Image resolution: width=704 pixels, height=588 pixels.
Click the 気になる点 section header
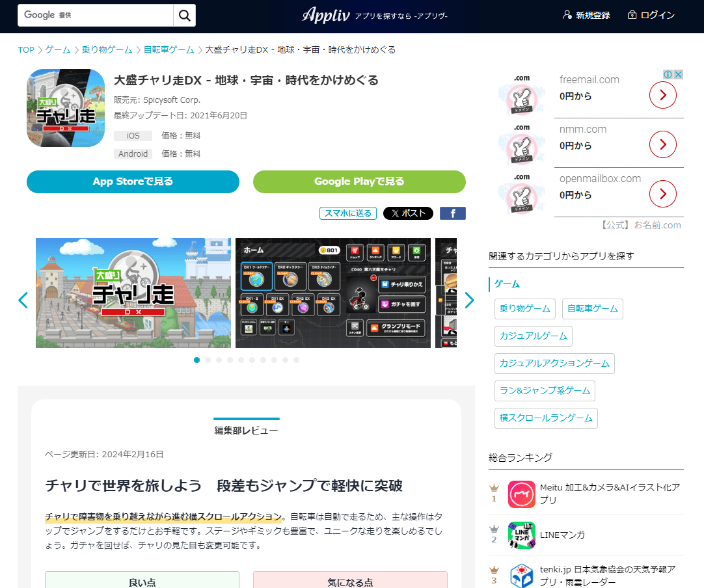(x=350, y=580)
